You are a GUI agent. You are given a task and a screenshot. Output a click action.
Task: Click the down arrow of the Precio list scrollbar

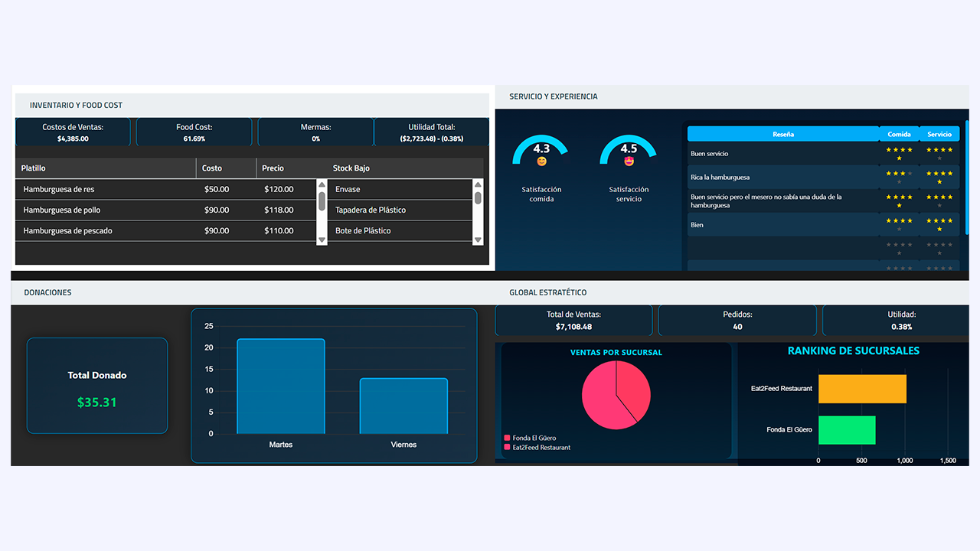[x=321, y=240]
